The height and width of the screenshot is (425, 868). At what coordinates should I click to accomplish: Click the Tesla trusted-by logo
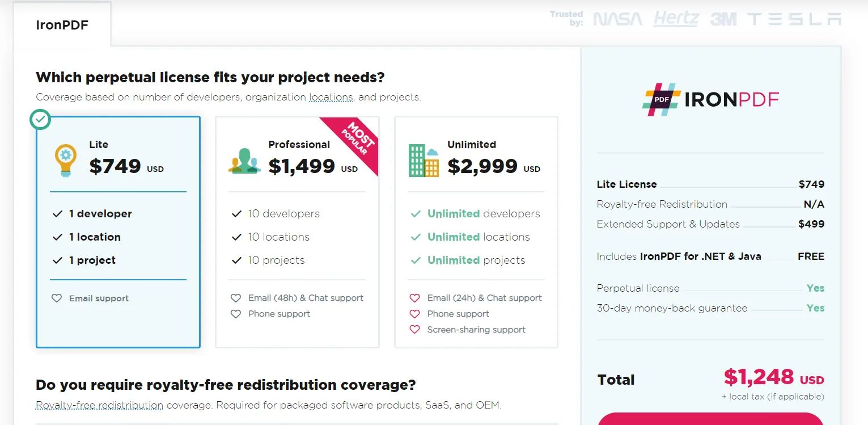point(794,19)
